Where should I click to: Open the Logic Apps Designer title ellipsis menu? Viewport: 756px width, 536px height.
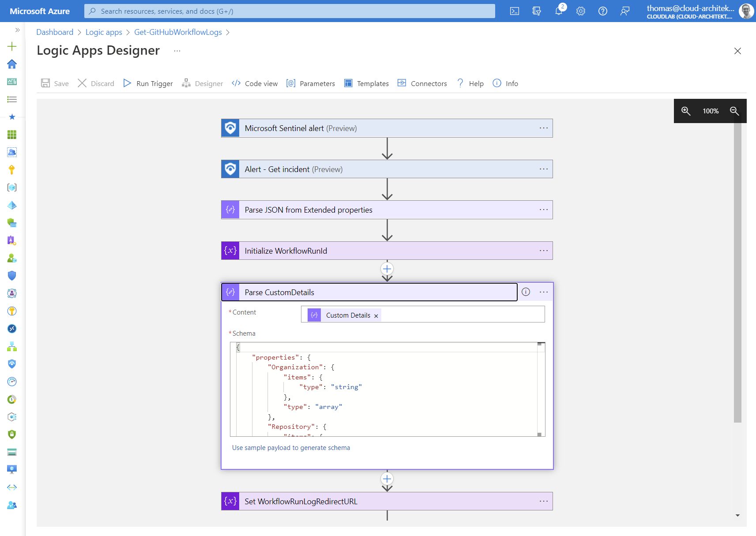click(x=177, y=51)
